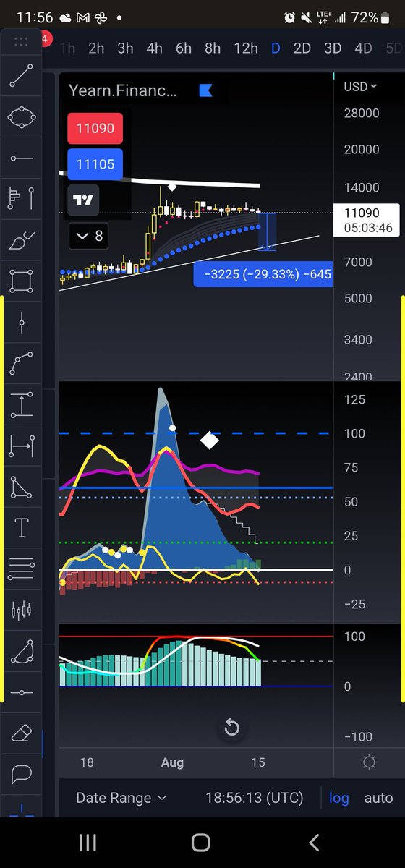Viewport: 405px width, 868px height.
Task: Reset the chart view with circular arrow
Action: click(231, 727)
